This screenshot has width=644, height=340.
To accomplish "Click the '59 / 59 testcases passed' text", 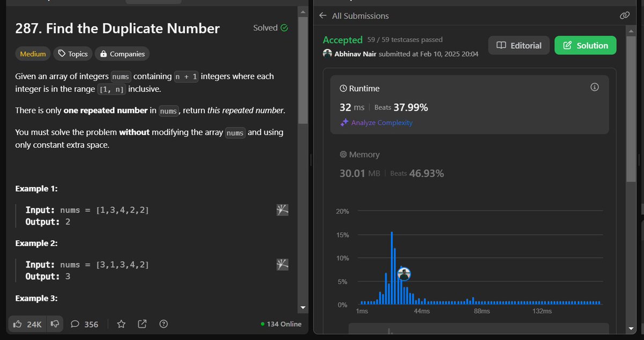I will (x=405, y=40).
